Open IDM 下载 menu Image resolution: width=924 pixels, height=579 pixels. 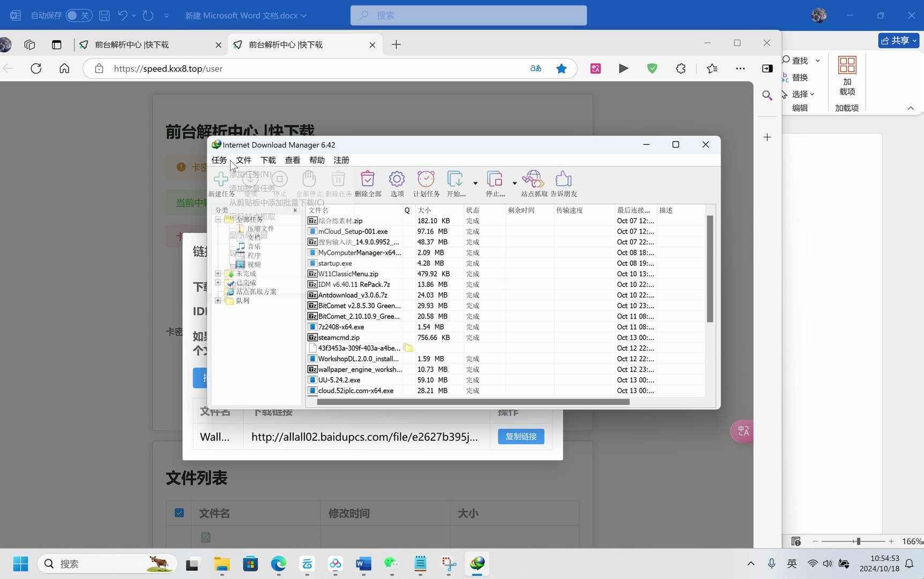(268, 160)
